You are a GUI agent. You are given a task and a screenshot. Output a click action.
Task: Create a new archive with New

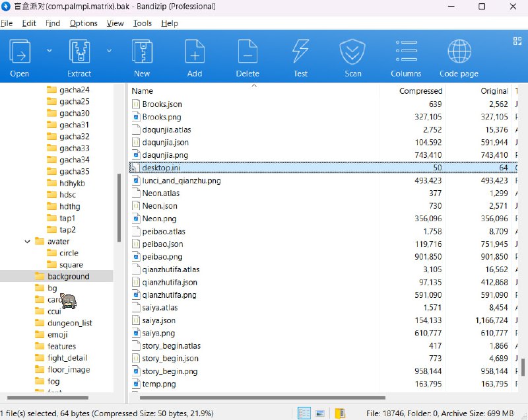142,52
